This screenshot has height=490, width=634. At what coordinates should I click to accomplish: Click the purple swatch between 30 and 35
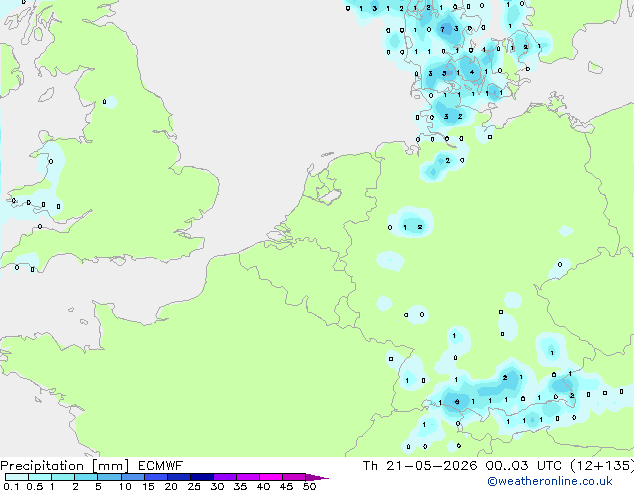pyautogui.click(x=225, y=477)
